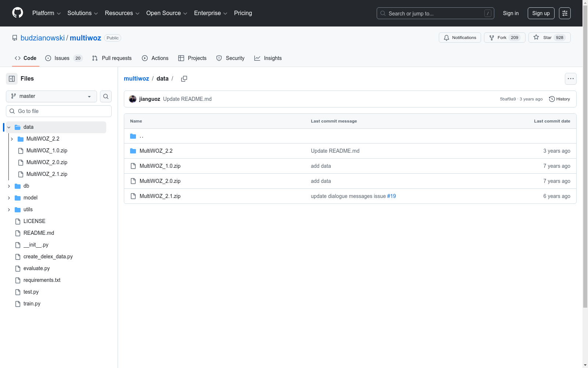Search files magnifier button beside branch selector
Screen dimensions: 588x368
(106, 96)
